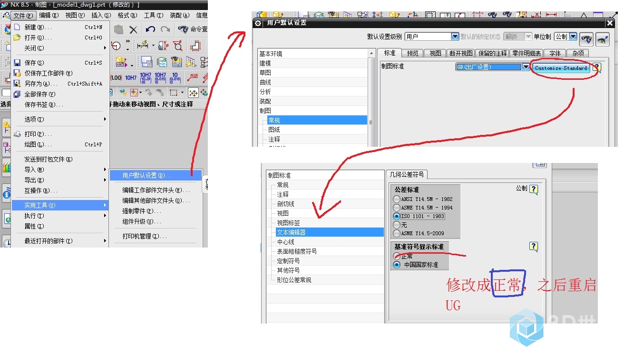644x353 pixels.
Task: Click the manage current settings icon beside binoculars
Action: pyautogui.click(x=603, y=39)
